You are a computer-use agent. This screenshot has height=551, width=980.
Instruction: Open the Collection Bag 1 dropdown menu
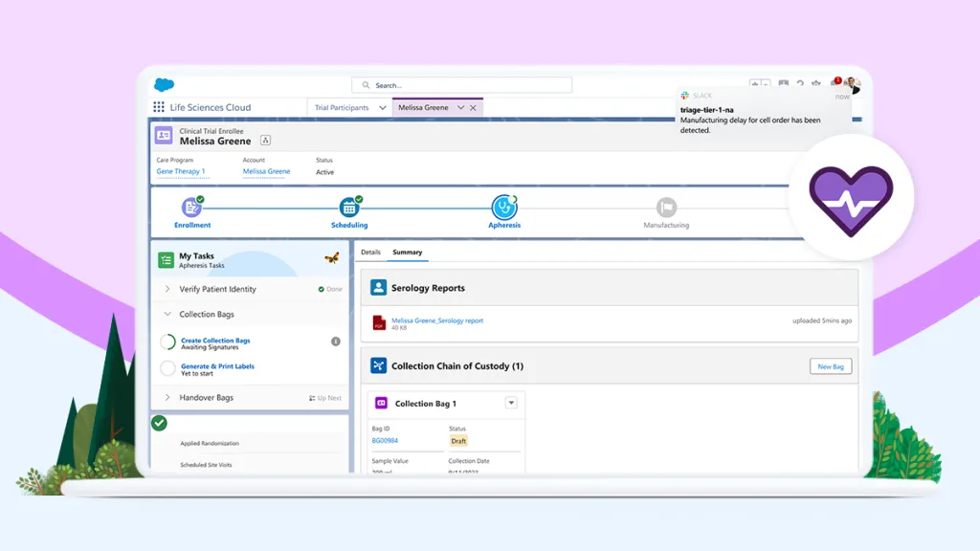tap(511, 403)
